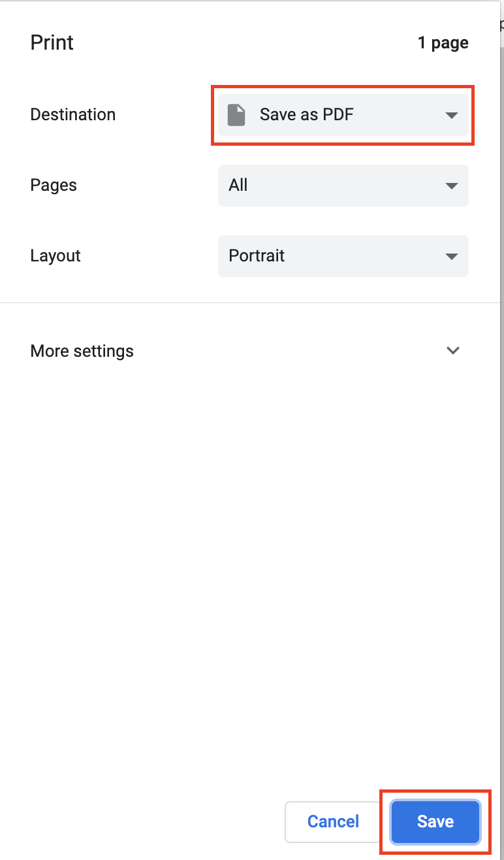Expand the More settings section

click(x=82, y=351)
